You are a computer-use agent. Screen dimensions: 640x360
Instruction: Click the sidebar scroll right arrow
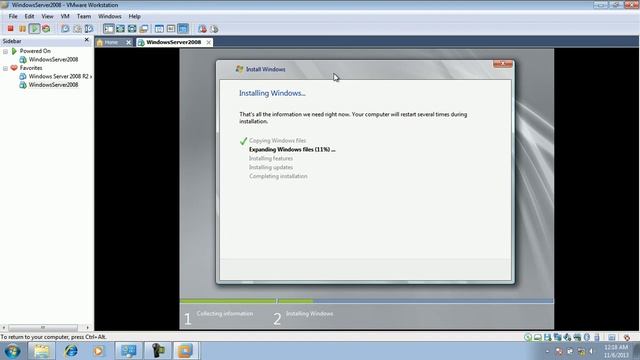point(87,327)
